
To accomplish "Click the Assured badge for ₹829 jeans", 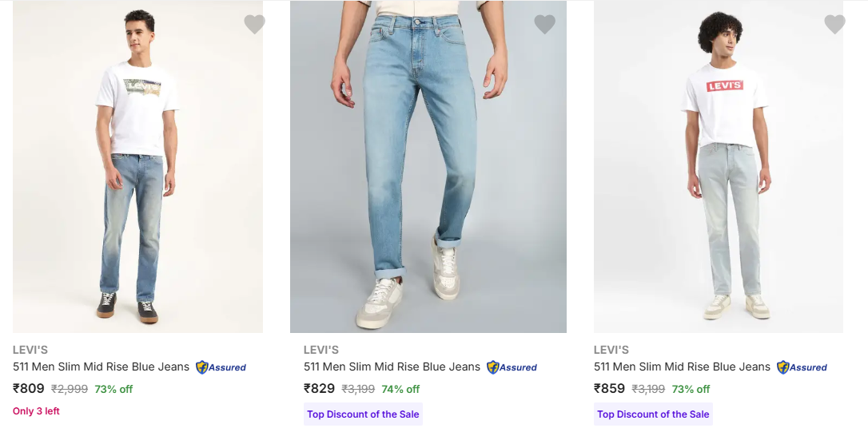I will coord(512,367).
